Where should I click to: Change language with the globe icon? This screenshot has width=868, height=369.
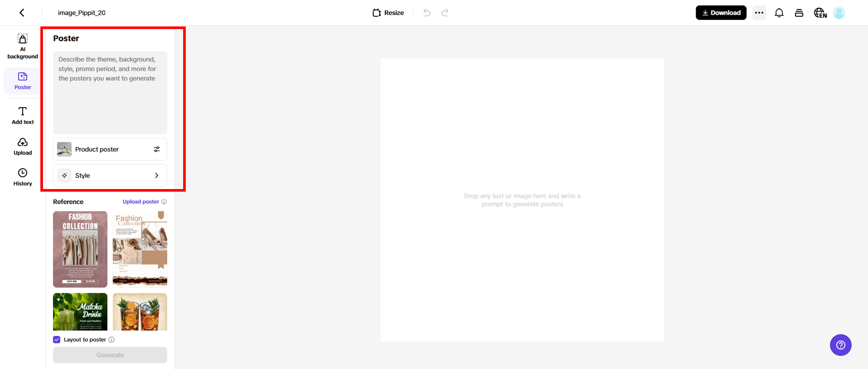coord(820,13)
